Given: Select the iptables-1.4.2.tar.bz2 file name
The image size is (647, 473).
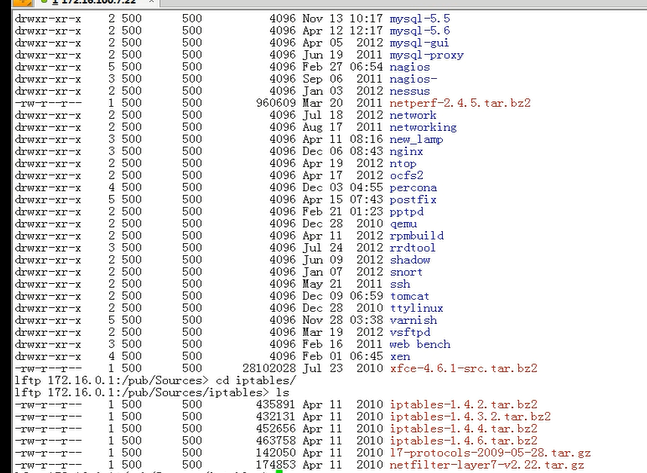Looking at the screenshot, I should tap(463, 404).
